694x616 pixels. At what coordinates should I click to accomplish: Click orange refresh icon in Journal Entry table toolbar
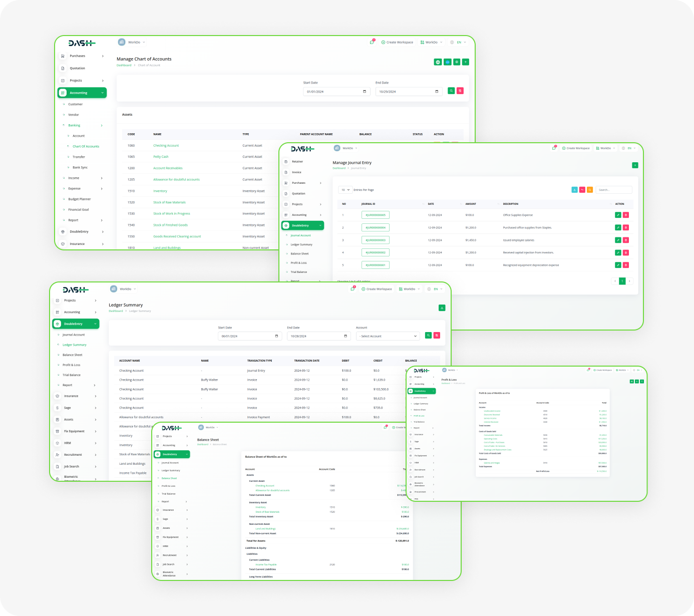tap(590, 190)
